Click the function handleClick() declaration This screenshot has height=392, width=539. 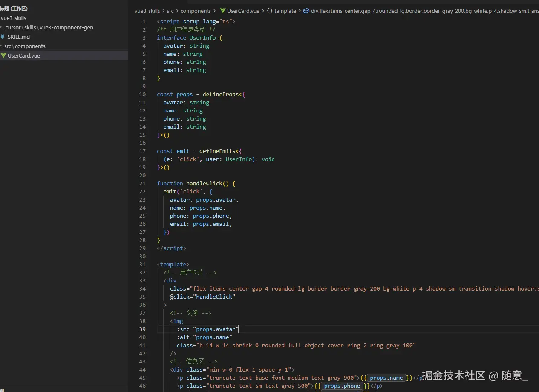(x=196, y=183)
